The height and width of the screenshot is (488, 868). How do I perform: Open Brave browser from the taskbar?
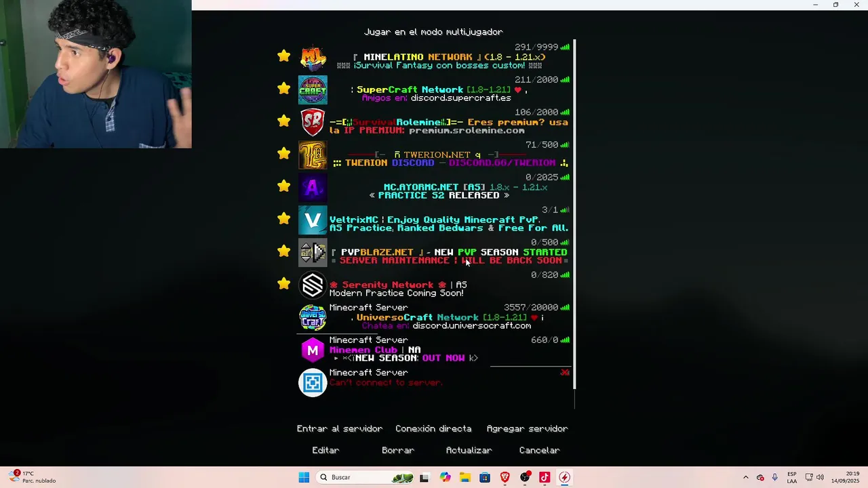click(505, 477)
